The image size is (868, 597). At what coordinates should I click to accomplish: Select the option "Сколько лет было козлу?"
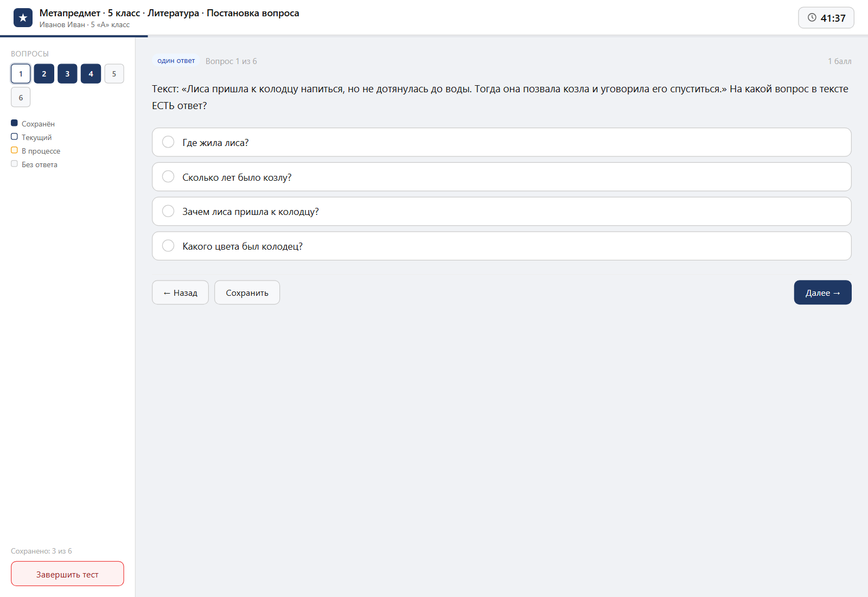[x=502, y=177]
